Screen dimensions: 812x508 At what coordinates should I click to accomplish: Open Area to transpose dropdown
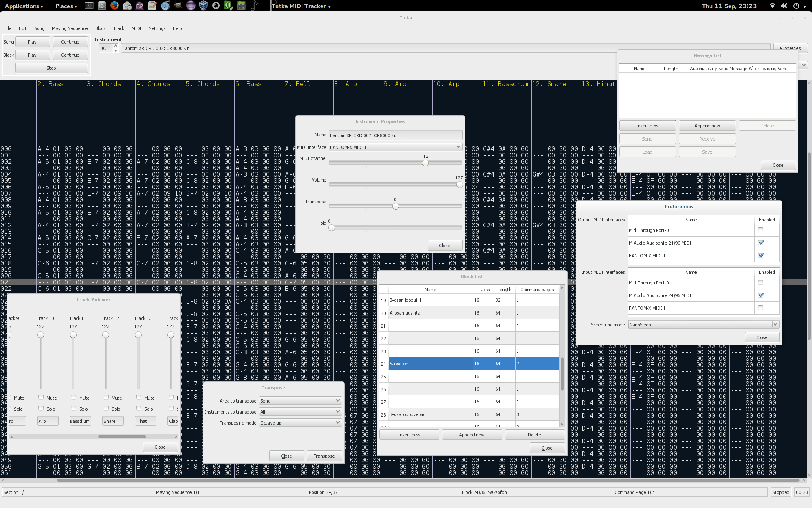point(300,400)
